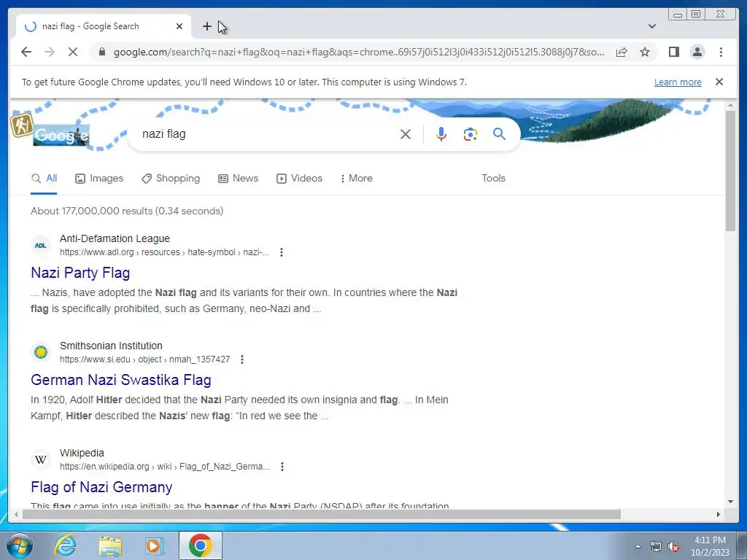Click the Wikipedia W favicon
The width and height of the screenshot is (747, 560).
(x=41, y=460)
